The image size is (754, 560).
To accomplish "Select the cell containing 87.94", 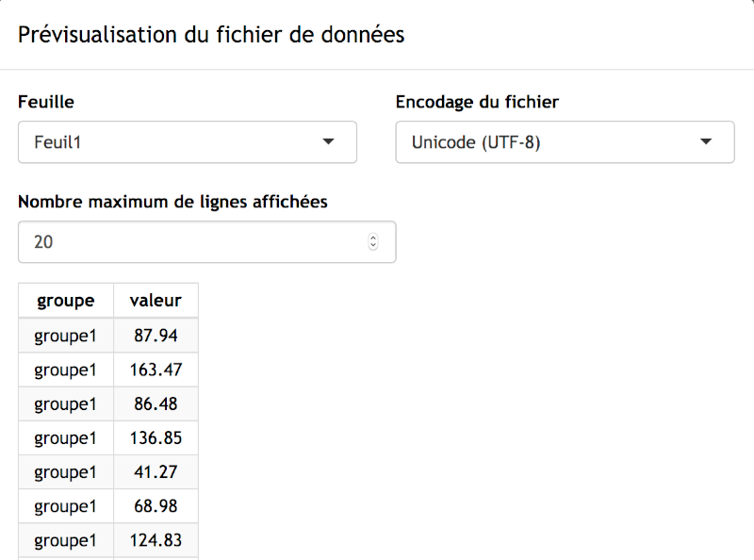I will pos(156,335).
